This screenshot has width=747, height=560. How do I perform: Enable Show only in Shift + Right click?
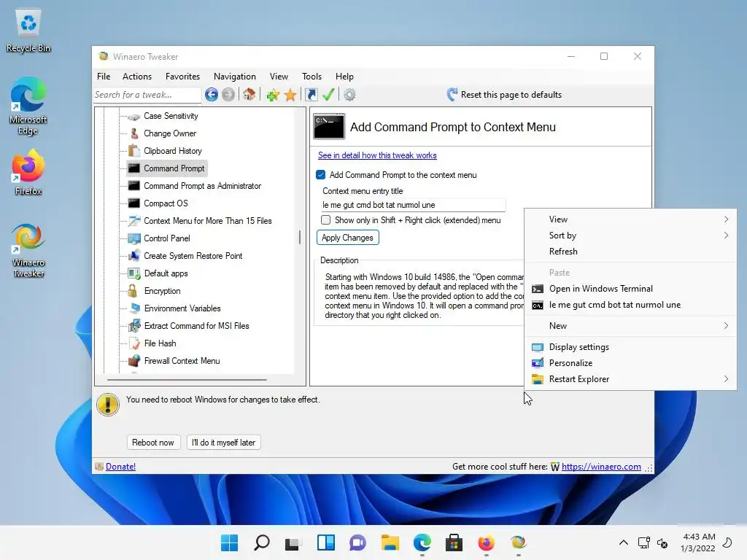[326, 220]
